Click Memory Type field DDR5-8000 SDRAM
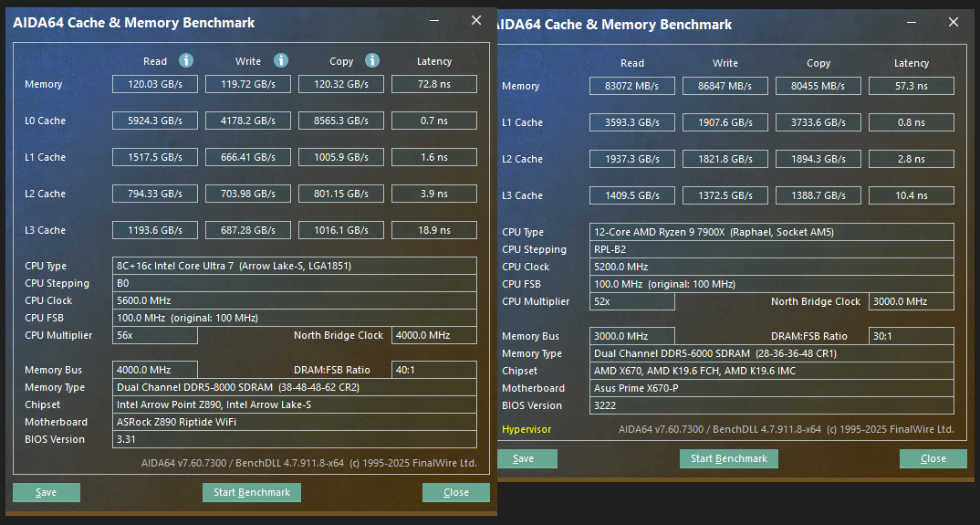Viewport: 980px width, 525px height. click(x=295, y=387)
